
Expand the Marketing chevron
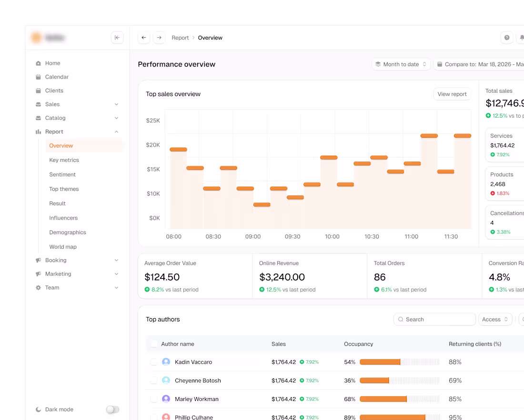pos(116,274)
